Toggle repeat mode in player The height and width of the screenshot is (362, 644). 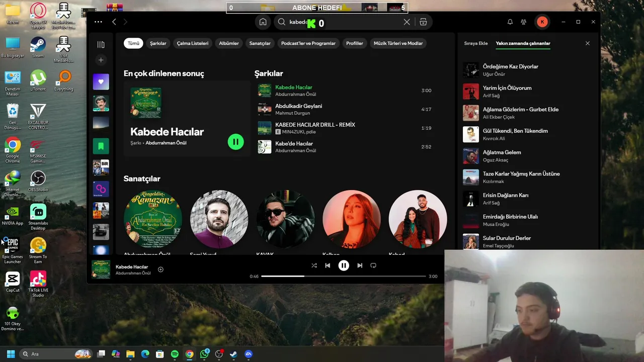[373, 265]
